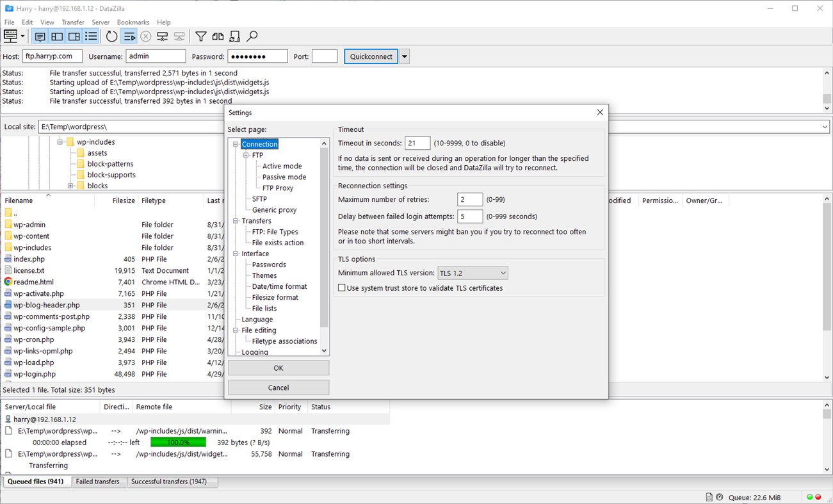Open the file search tool
The height and width of the screenshot is (504, 833).
[x=252, y=36]
